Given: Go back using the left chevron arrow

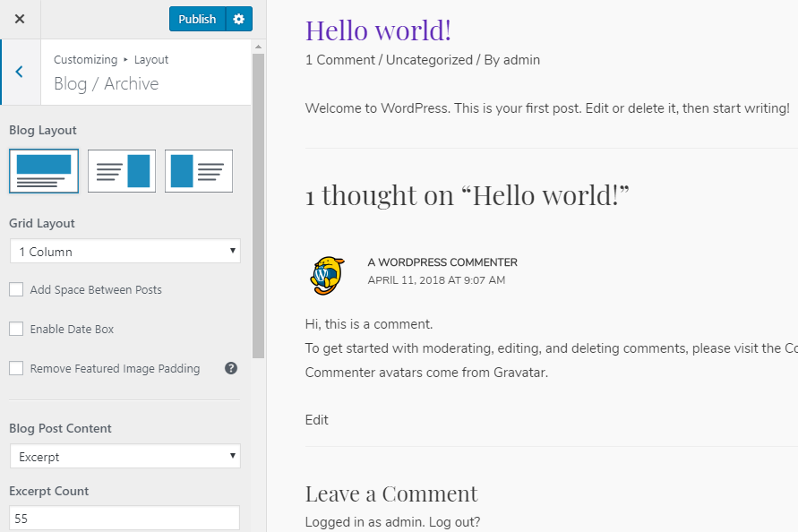Looking at the screenshot, I should tap(20, 72).
